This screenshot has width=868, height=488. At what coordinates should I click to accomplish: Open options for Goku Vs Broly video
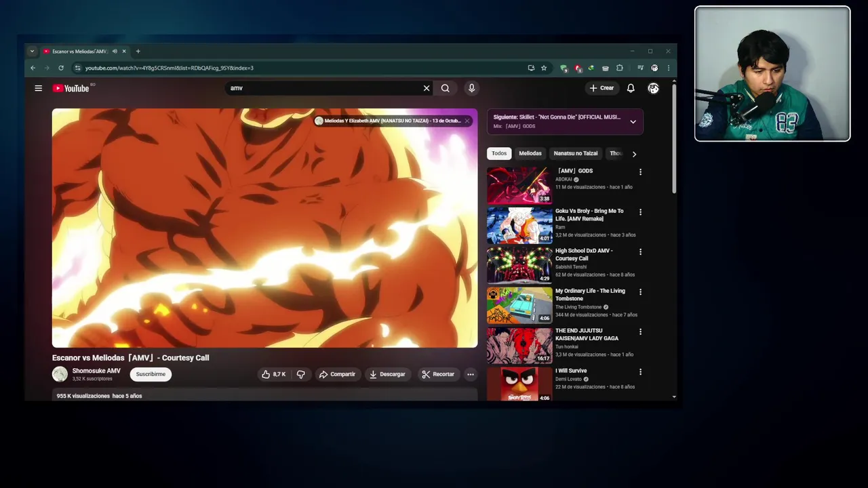click(640, 212)
